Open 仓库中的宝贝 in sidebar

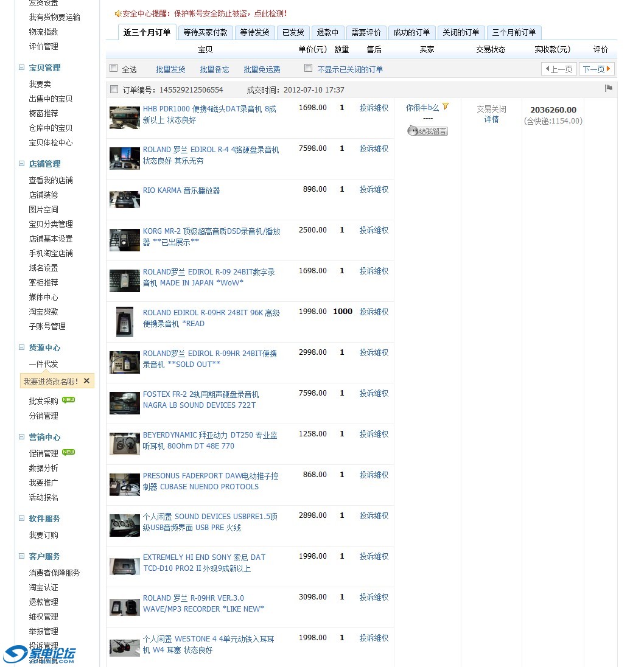pyautogui.click(x=51, y=128)
